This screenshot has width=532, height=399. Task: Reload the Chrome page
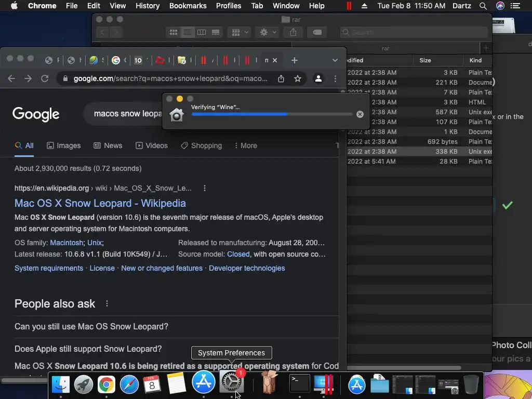pyautogui.click(x=45, y=79)
